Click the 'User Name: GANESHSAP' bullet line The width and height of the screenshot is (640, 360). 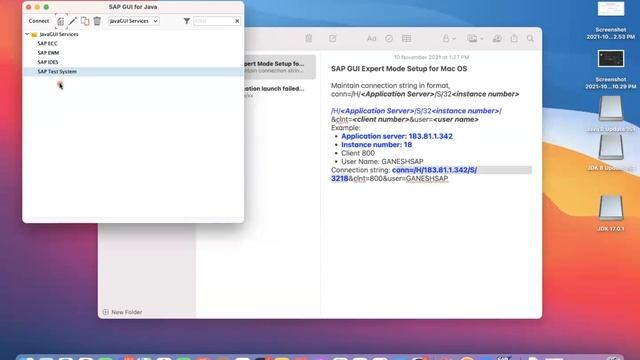(382, 162)
